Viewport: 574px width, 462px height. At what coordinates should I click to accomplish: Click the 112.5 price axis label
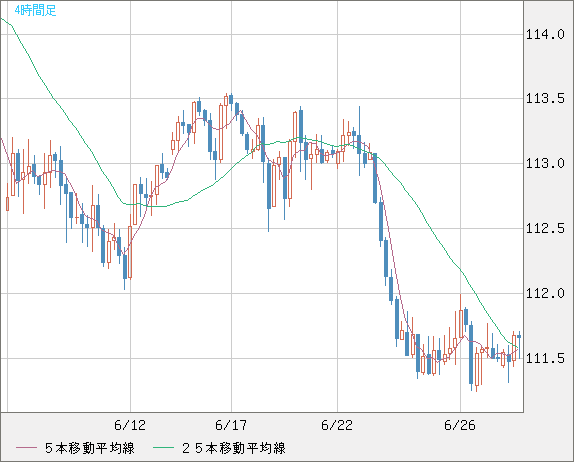[x=545, y=228]
